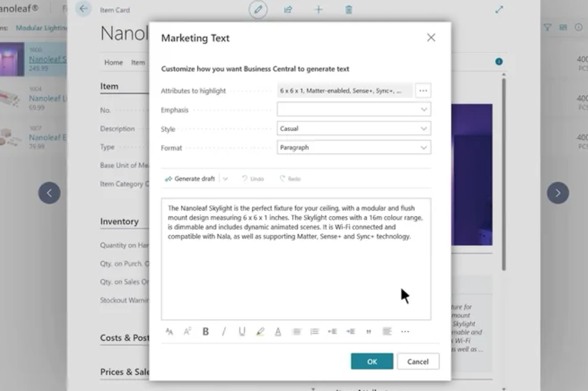The width and height of the screenshot is (588, 391).
Task: Toggle underline formatting
Action: tap(242, 331)
